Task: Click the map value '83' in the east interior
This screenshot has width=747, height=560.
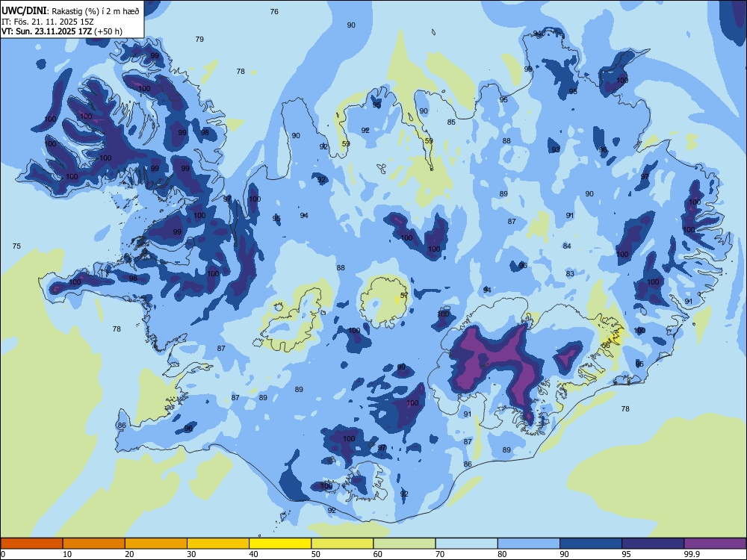Action: (x=570, y=273)
